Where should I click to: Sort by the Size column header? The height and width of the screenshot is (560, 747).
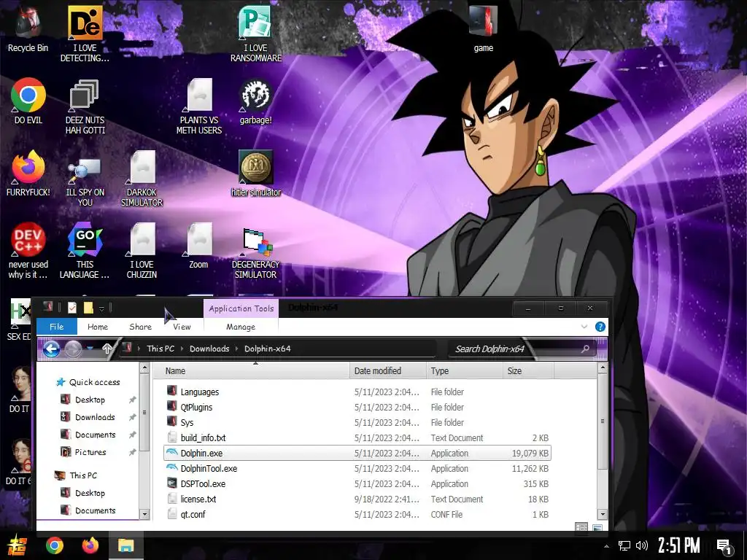[x=528, y=370]
